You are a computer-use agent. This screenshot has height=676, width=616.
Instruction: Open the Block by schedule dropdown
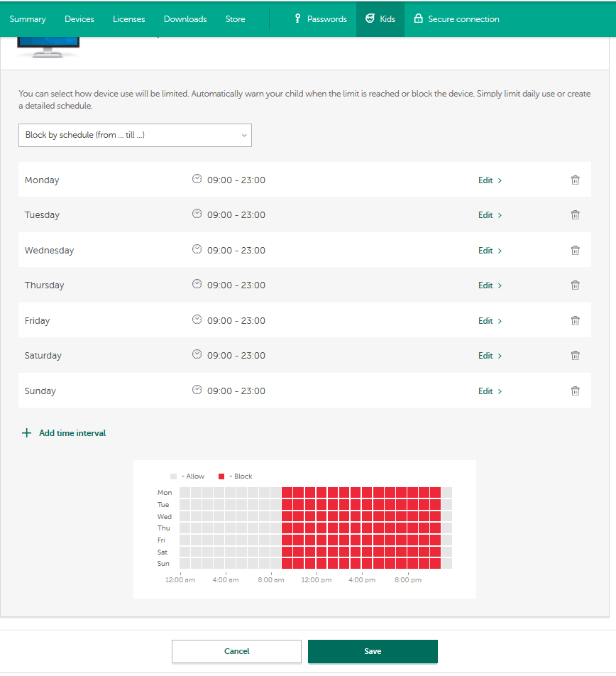coord(135,135)
